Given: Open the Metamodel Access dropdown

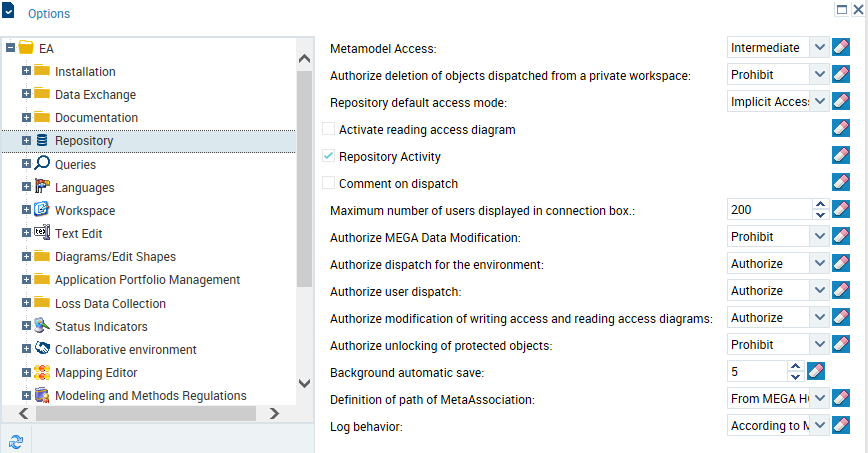Looking at the screenshot, I should tap(819, 47).
